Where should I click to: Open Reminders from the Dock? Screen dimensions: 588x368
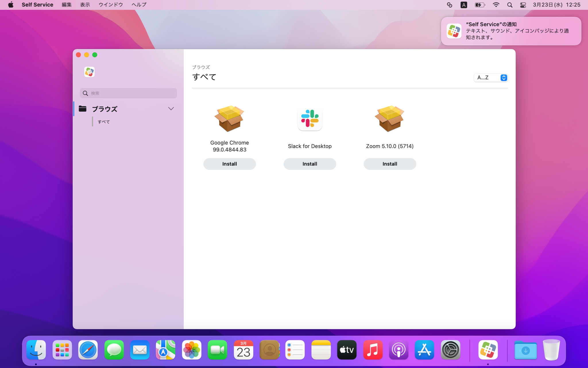(x=295, y=350)
